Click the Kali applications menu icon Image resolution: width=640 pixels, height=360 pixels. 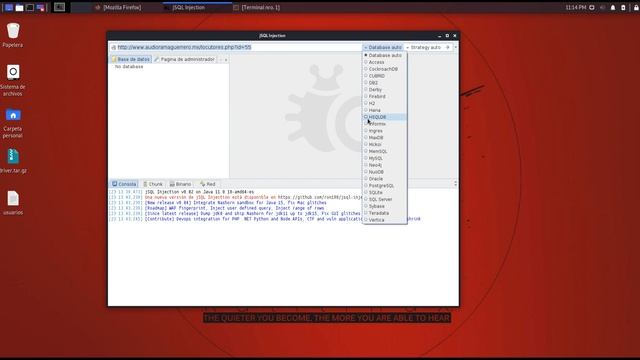click(x=9, y=7)
